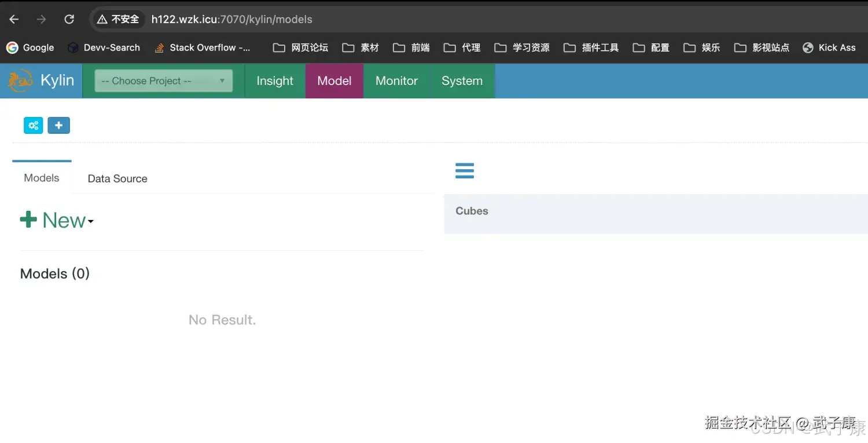Open the 素材 bookmark folder
The width and height of the screenshot is (868, 443).
[360, 47]
